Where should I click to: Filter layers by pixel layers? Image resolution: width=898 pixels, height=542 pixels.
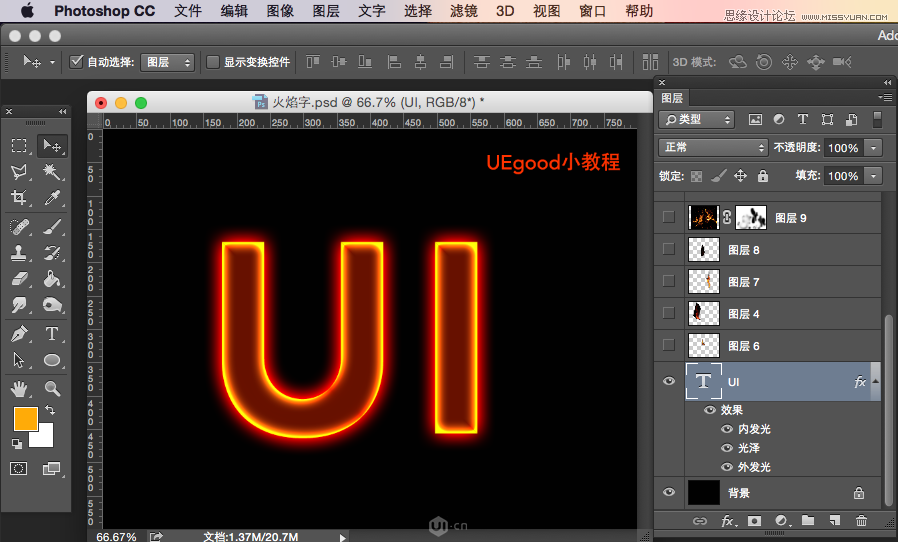coord(755,119)
